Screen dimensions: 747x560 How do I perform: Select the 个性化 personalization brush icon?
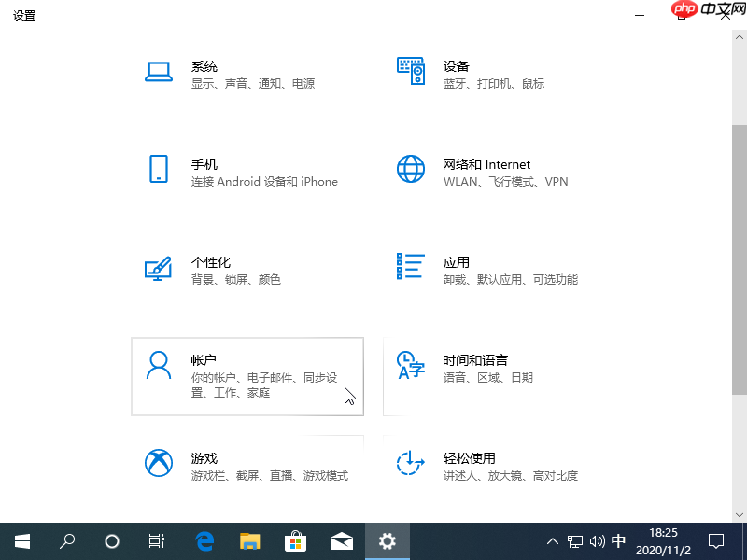tap(157, 268)
